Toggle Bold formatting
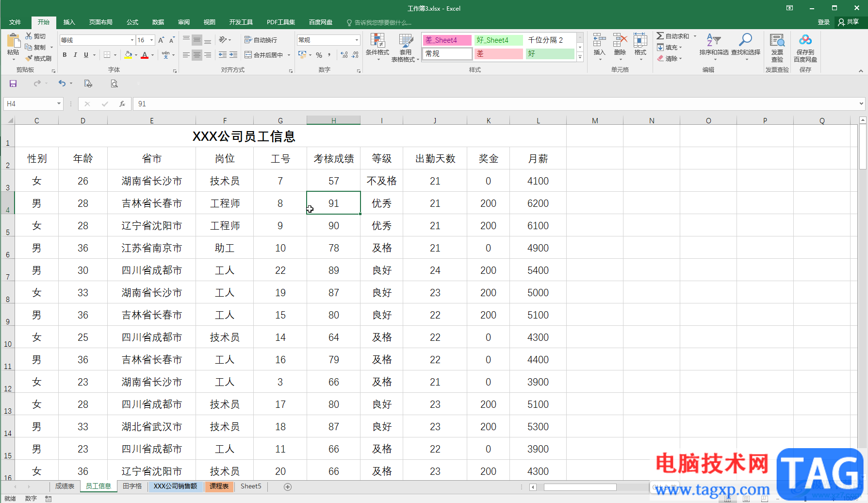The width and height of the screenshot is (868, 503). tap(65, 55)
